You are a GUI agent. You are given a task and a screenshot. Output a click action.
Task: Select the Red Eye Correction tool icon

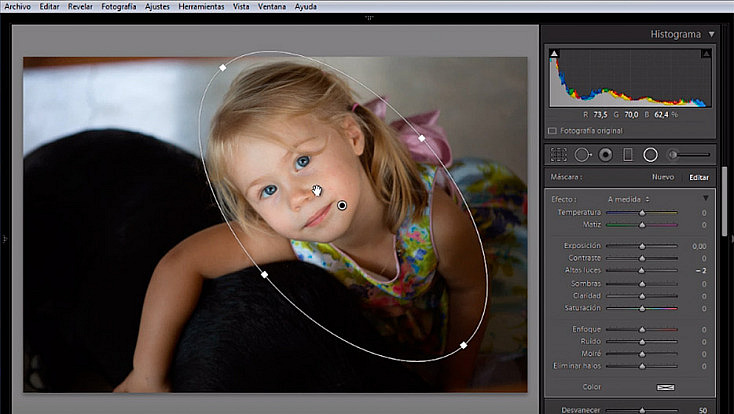(x=606, y=155)
